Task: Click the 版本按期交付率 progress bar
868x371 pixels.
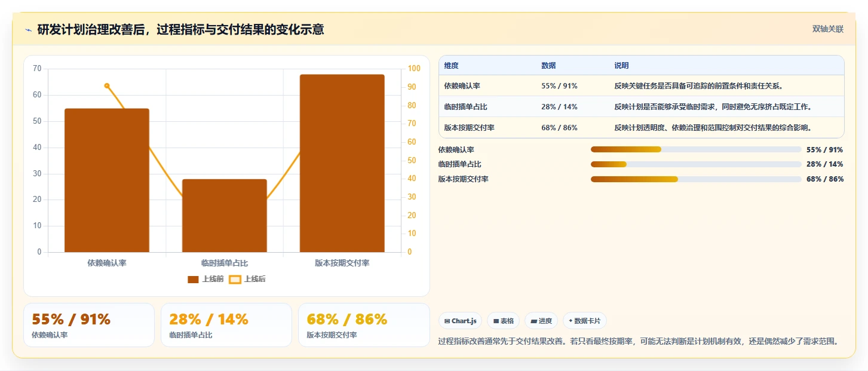Action: click(696, 179)
